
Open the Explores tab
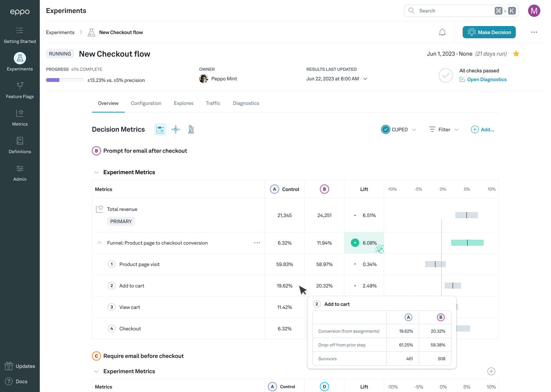click(x=184, y=103)
